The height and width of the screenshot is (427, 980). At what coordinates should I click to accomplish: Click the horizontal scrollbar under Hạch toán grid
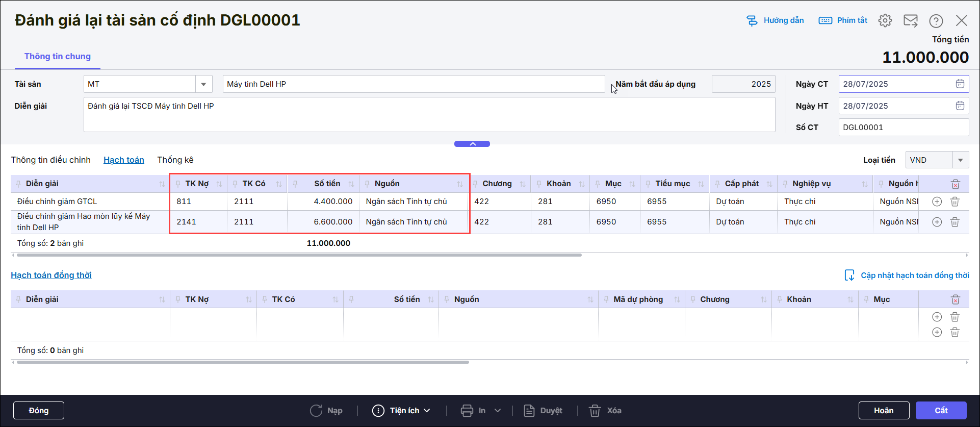point(299,255)
